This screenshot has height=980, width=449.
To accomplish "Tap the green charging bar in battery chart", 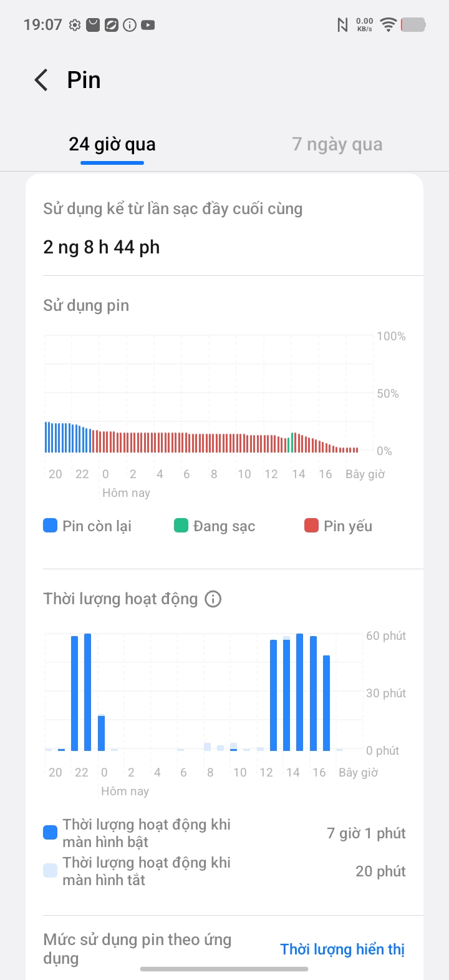I will [x=291, y=442].
